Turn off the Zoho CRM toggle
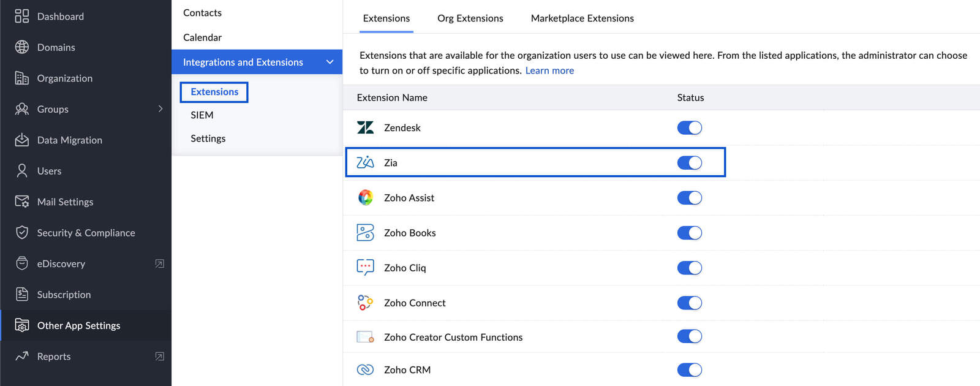980x386 pixels. 690,369
